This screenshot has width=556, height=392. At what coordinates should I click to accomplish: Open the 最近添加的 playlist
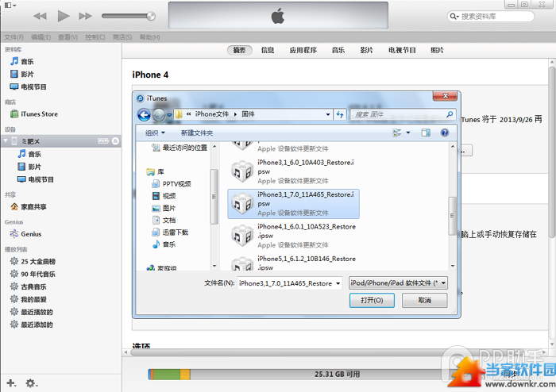(x=32, y=325)
